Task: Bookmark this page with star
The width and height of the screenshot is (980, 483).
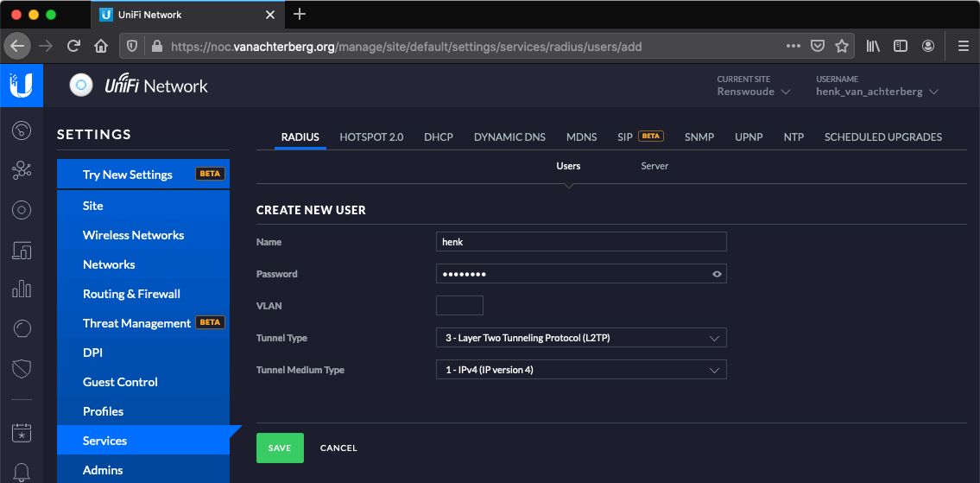Action: click(842, 46)
